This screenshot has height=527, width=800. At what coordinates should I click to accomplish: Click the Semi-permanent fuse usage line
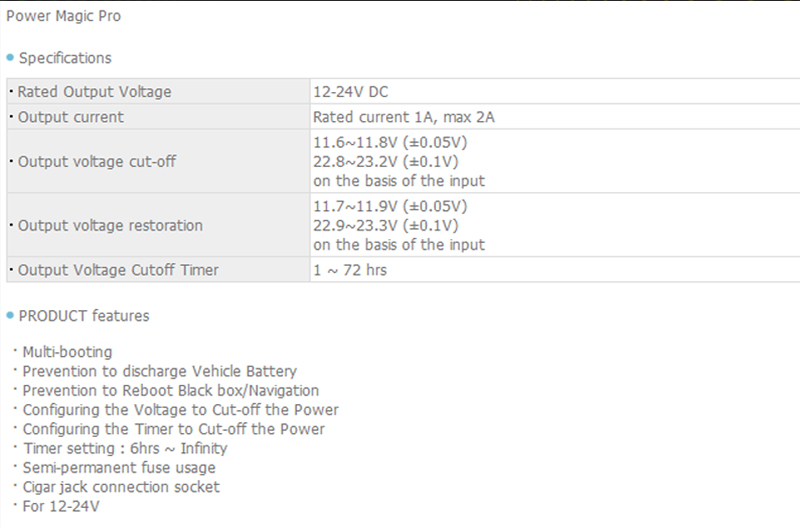tap(119, 467)
